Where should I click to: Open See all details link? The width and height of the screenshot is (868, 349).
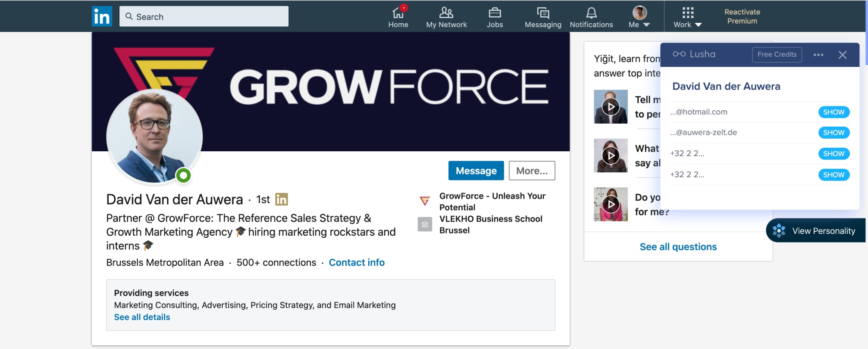pos(142,317)
